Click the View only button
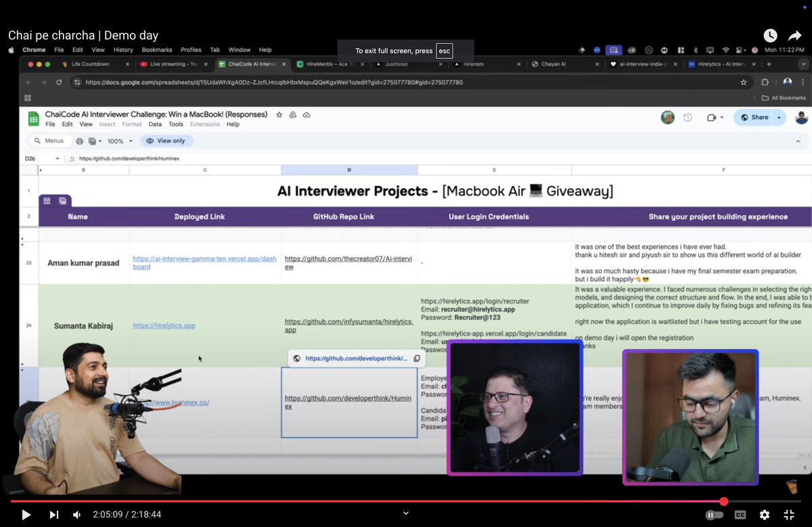Viewport: 812px width, 527px height. (166, 141)
